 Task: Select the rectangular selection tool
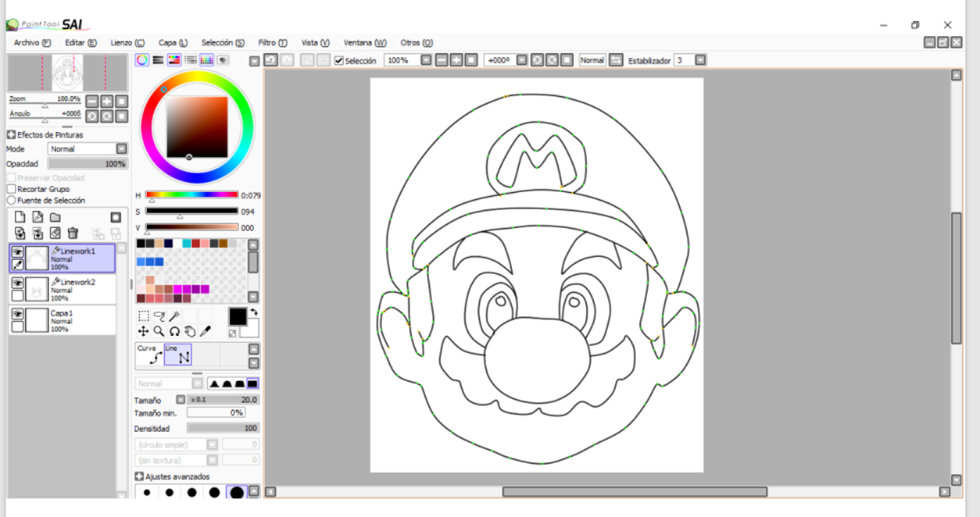[144, 316]
